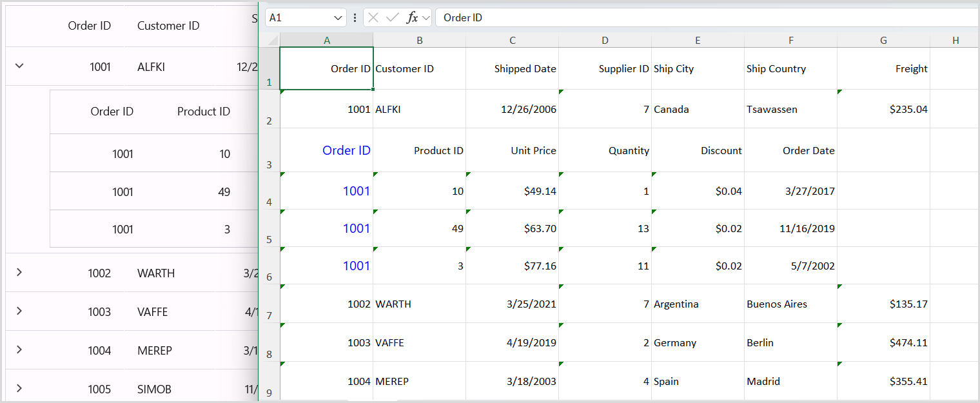The width and height of the screenshot is (980, 403).
Task: Click the Customer ID column header in grid
Action: [x=168, y=26]
